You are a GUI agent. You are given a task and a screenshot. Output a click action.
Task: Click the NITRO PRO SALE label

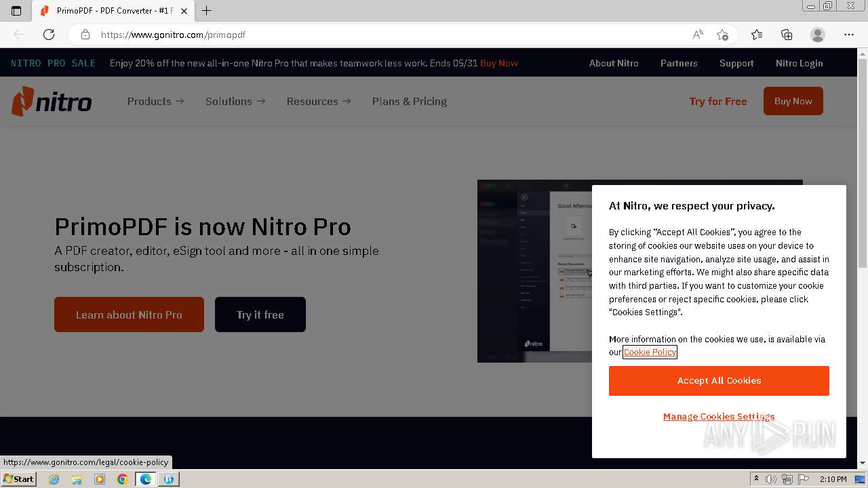(x=53, y=63)
